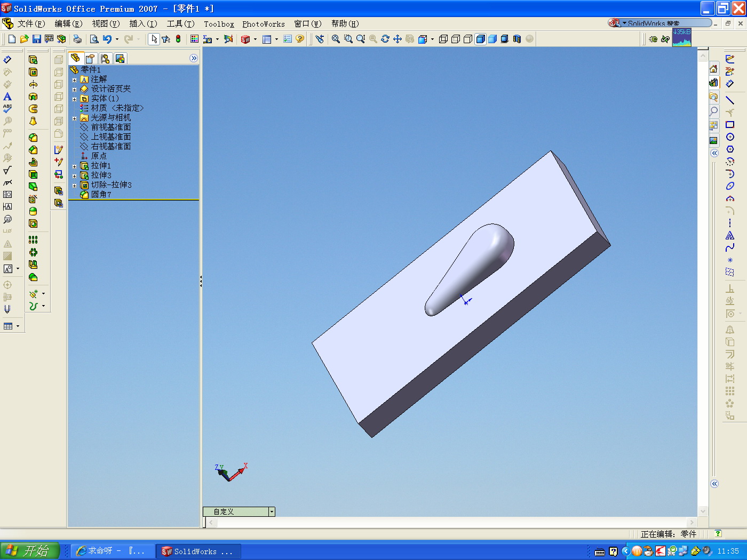Screen dimensions: 747x560
Task: Select the Swept Boss/Base feature tool
Action: [33, 109]
